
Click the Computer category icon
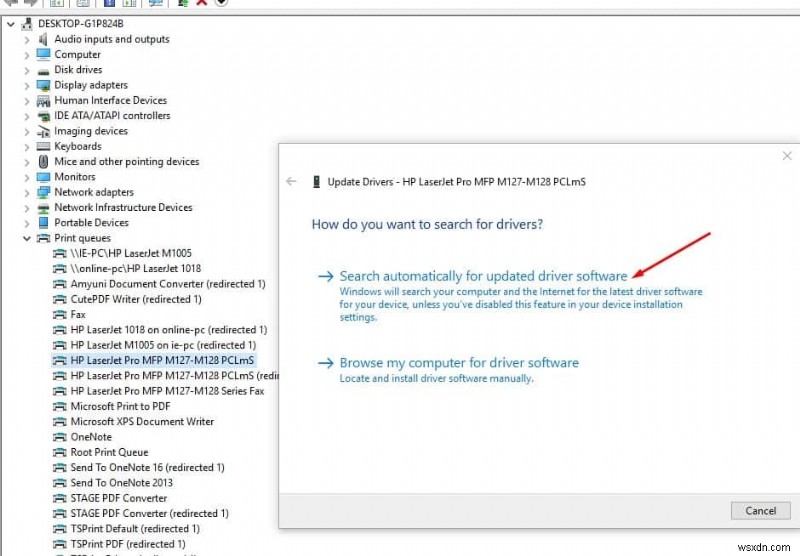point(43,54)
